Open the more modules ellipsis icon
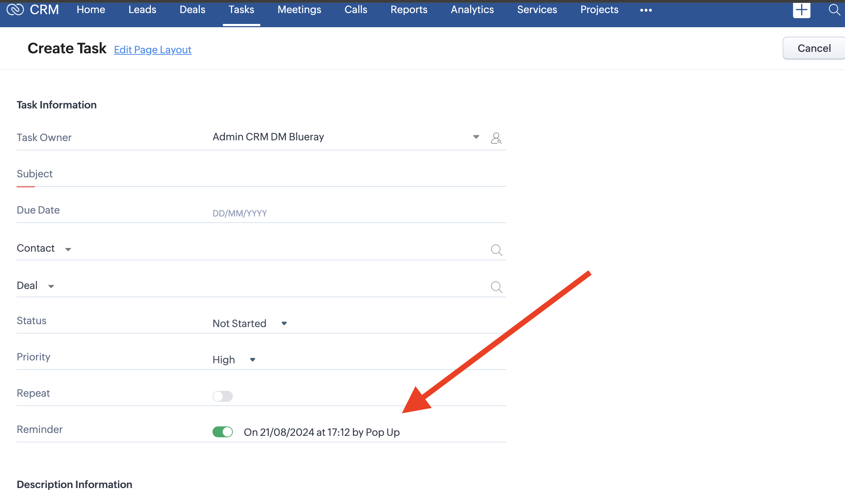Viewport: 845px width, 504px height. tap(646, 10)
